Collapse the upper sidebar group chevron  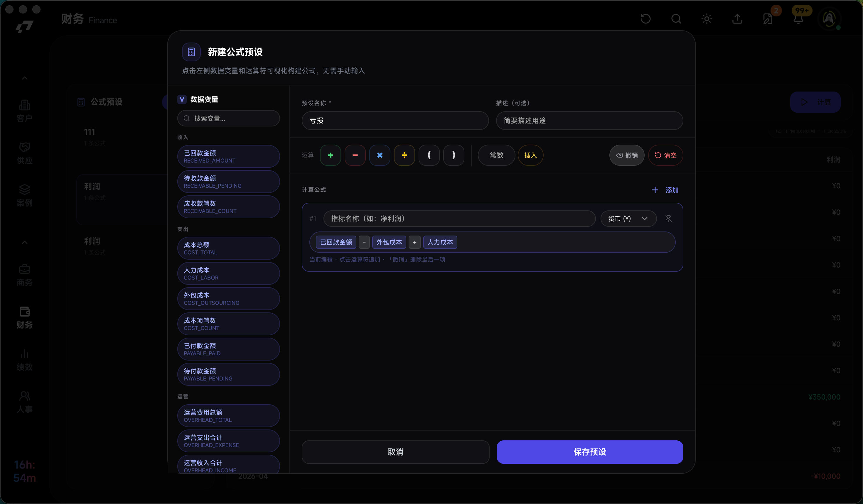tap(25, 78)
